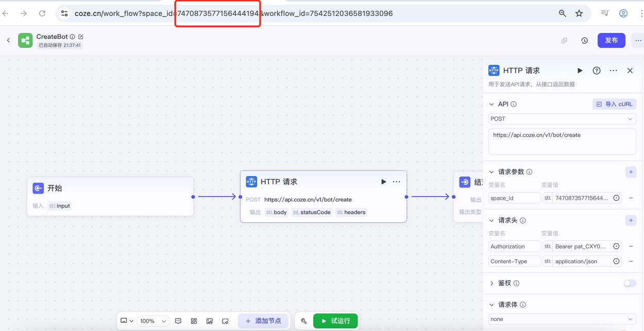The width and height of the screenshot is (644, 331).
Task: Open the 100% zoom level dropdown
Action: coord(153,321)
